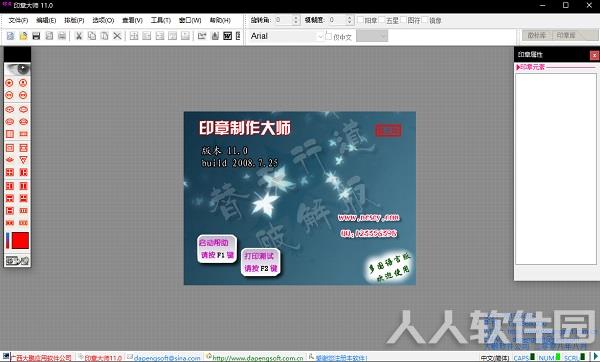
Task: Click the 启动帮助 F1 splash button
Action: [217, 249]
